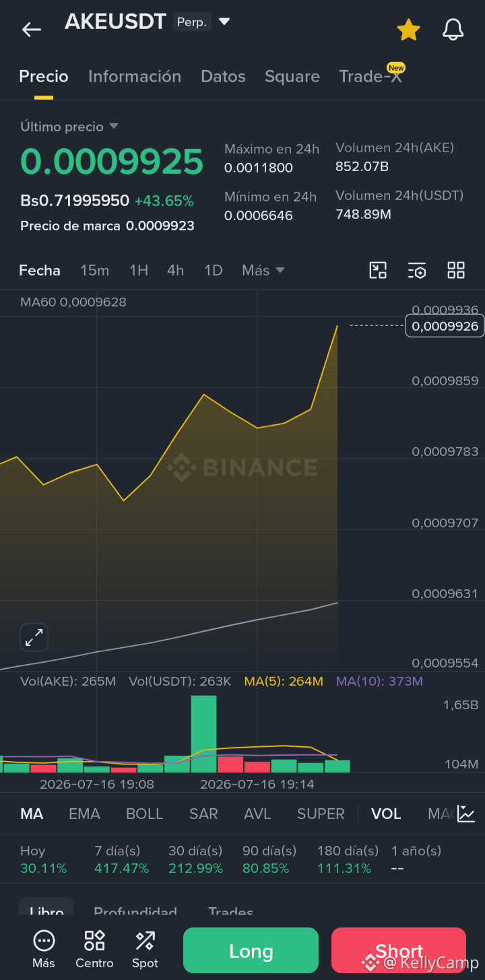Toggle the MA indicator
Image resolution: width=485 pixels, height=980 pixels.
(x=32, y=814)
